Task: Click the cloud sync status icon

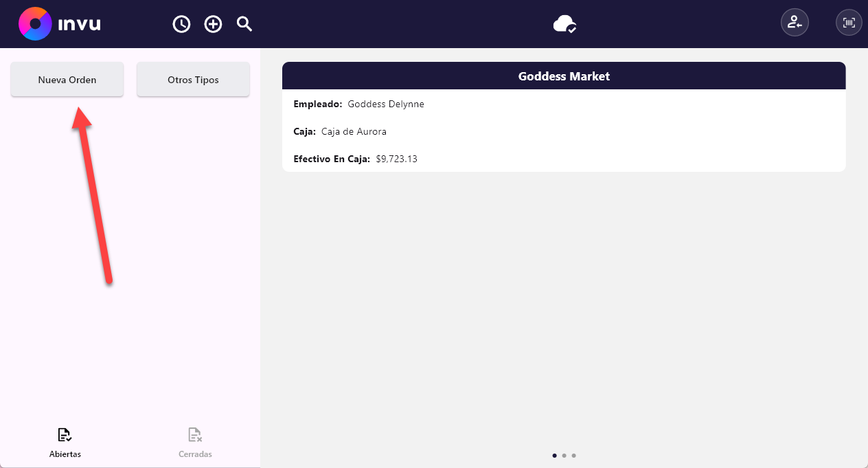Action: click(x=564, y=24)
